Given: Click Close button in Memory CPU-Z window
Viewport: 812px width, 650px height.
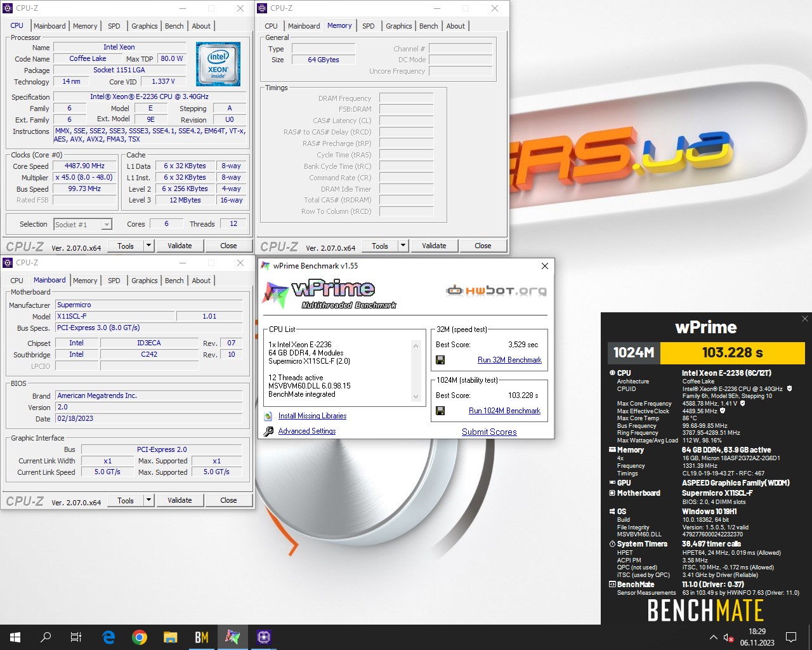Looking at the screenshot, I should 483,246.
